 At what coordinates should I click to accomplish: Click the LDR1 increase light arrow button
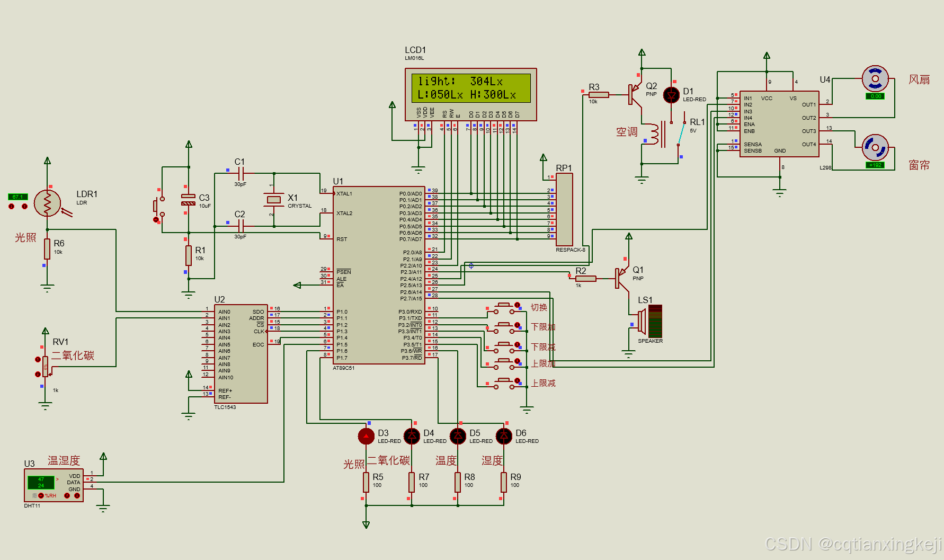coord(24,206)
